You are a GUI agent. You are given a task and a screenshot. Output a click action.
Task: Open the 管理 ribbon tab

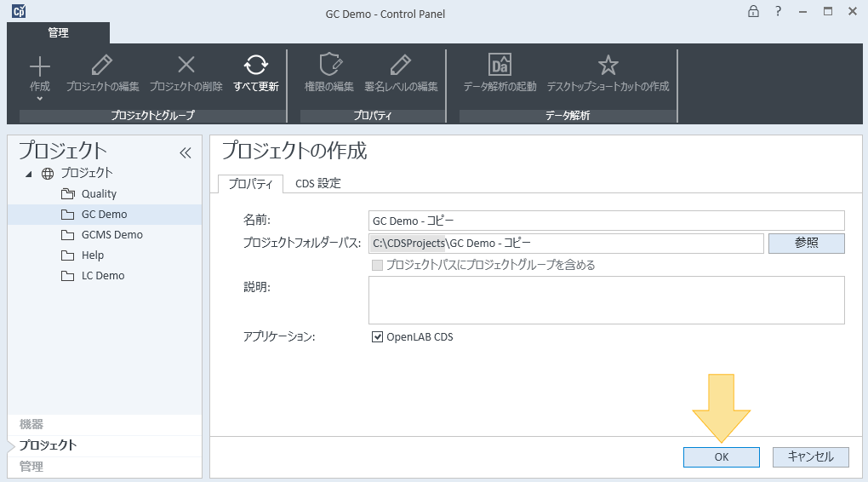tap(58, 32)
